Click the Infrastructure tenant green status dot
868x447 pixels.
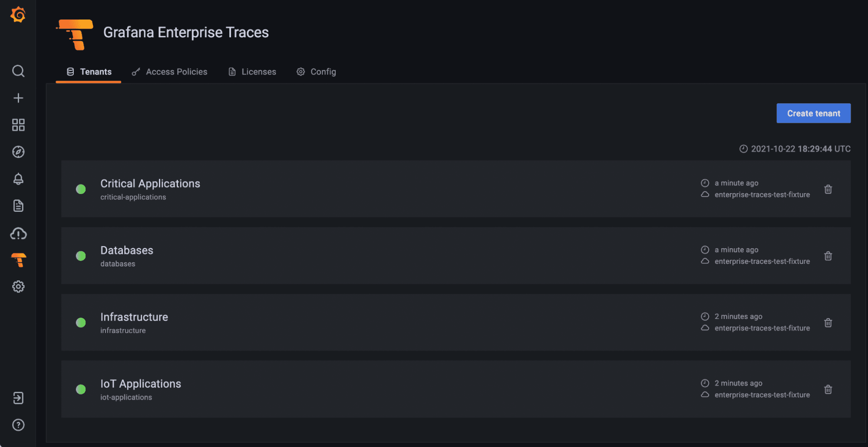point(81,322)
